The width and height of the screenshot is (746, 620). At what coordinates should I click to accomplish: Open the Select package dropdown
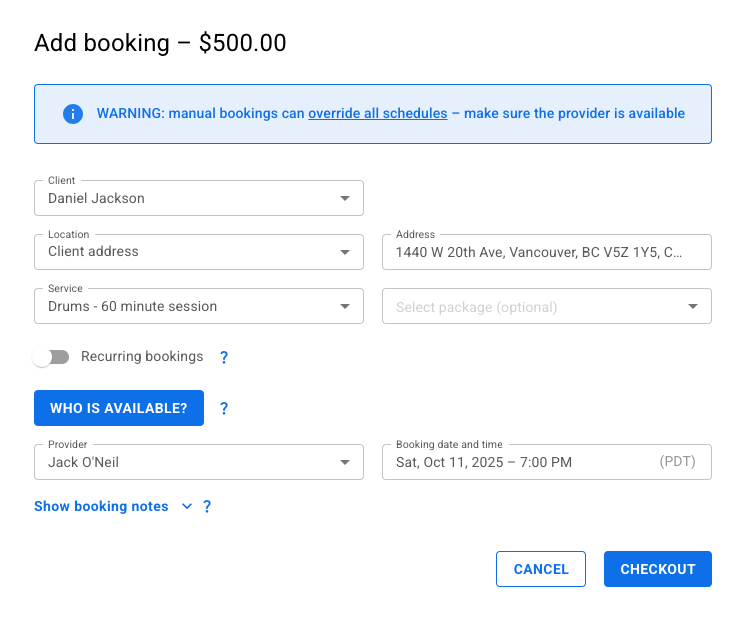click(x=546, y=307)
